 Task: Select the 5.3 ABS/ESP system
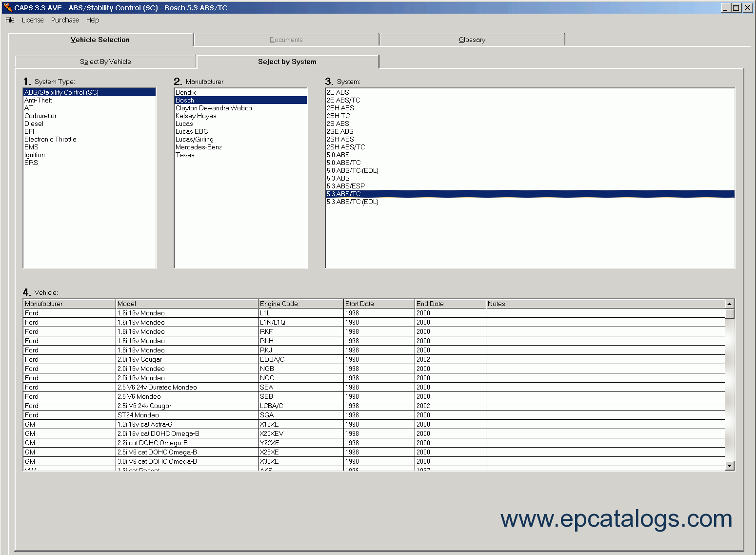530,186
